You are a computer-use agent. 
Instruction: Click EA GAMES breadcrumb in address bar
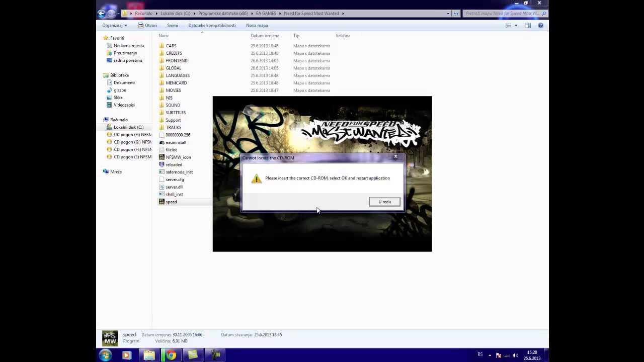click(x=266, y=14)
